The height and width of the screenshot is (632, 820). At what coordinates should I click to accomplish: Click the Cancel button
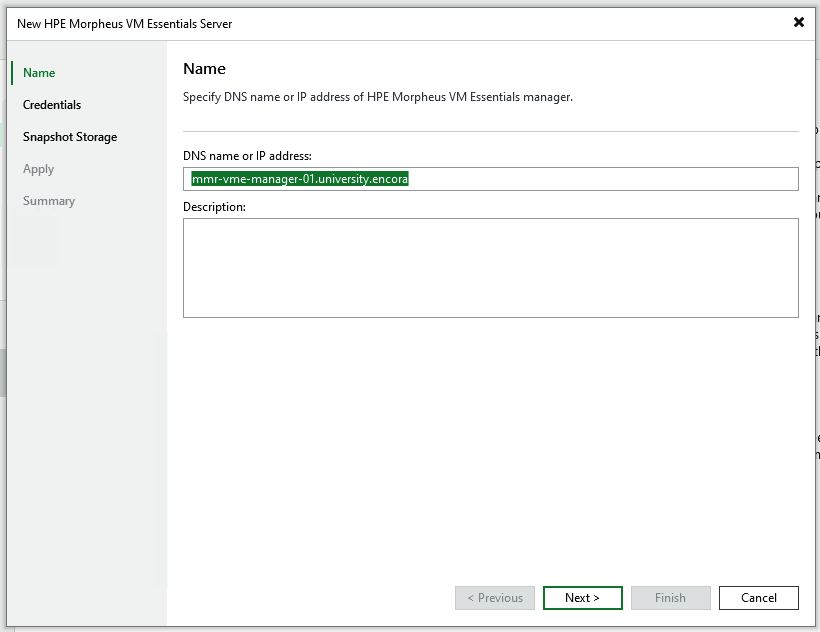pos(758,597)
